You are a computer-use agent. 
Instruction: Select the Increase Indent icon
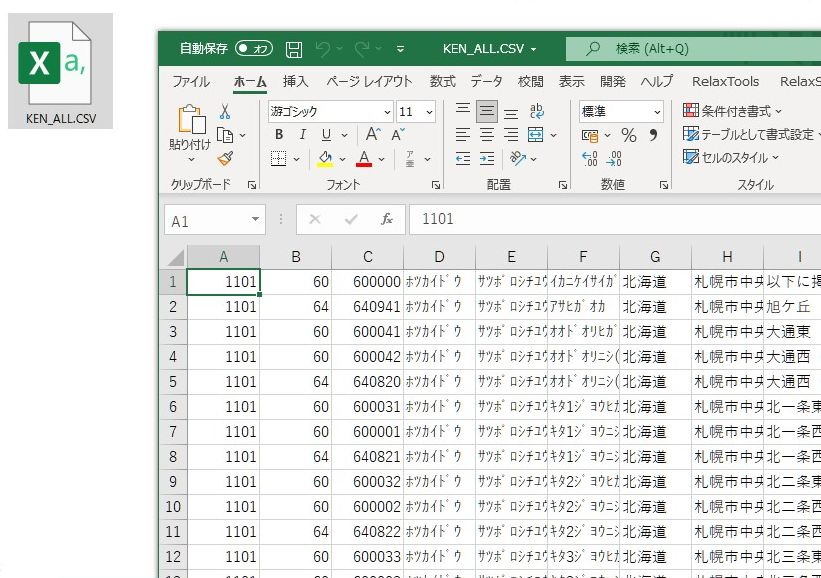coord(487,157)
